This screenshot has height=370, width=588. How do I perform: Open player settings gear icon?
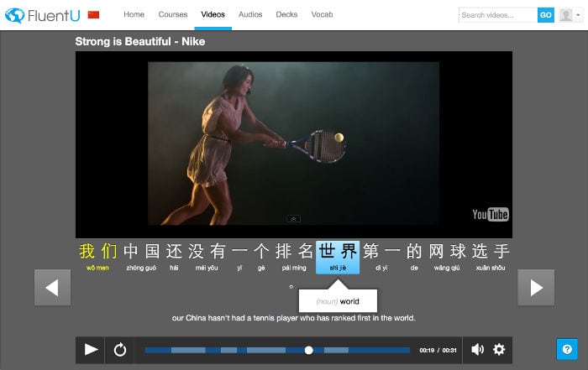click(499, 350)
